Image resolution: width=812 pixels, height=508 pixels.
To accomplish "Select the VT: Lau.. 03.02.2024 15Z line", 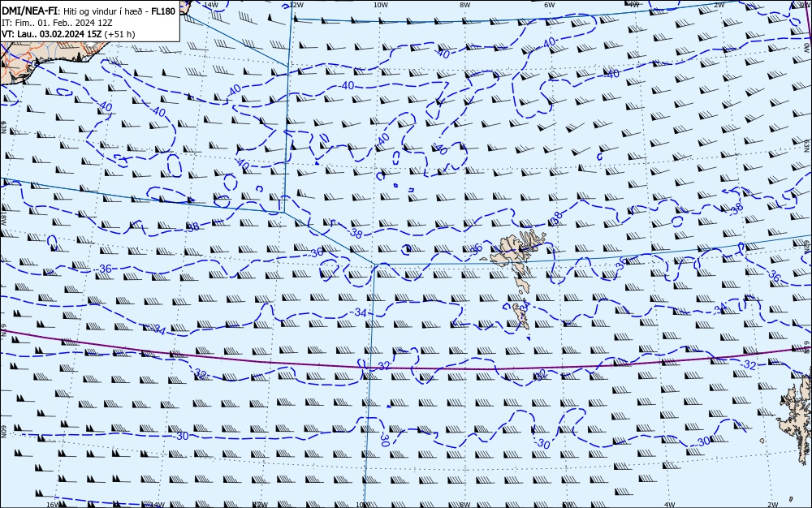I will tap(52, 34).
